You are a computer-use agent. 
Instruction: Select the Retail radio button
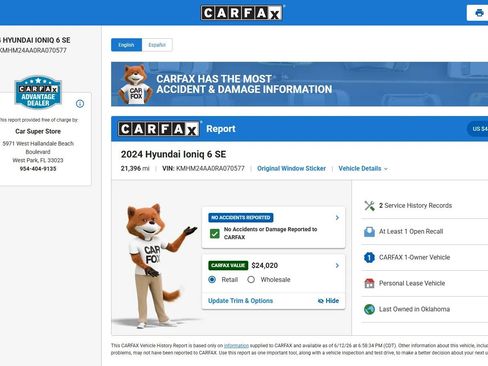point(212,279)
